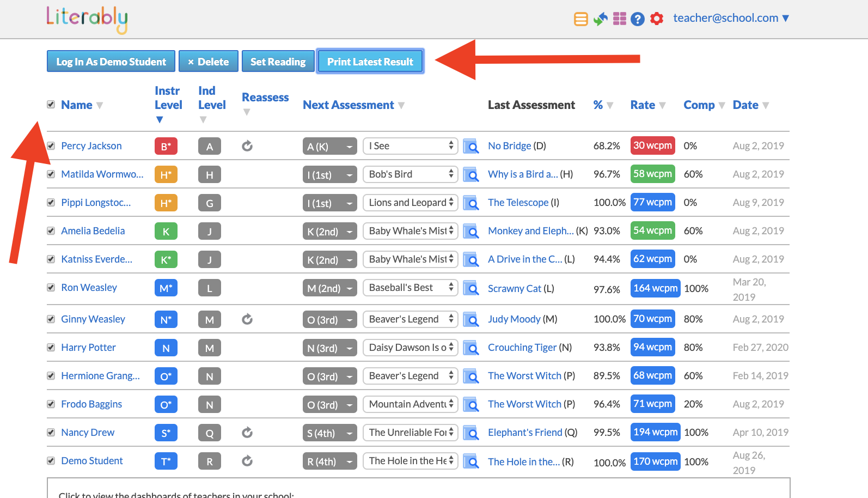Sort by Reassess column
868x498 pixels.
coord(265,104)
